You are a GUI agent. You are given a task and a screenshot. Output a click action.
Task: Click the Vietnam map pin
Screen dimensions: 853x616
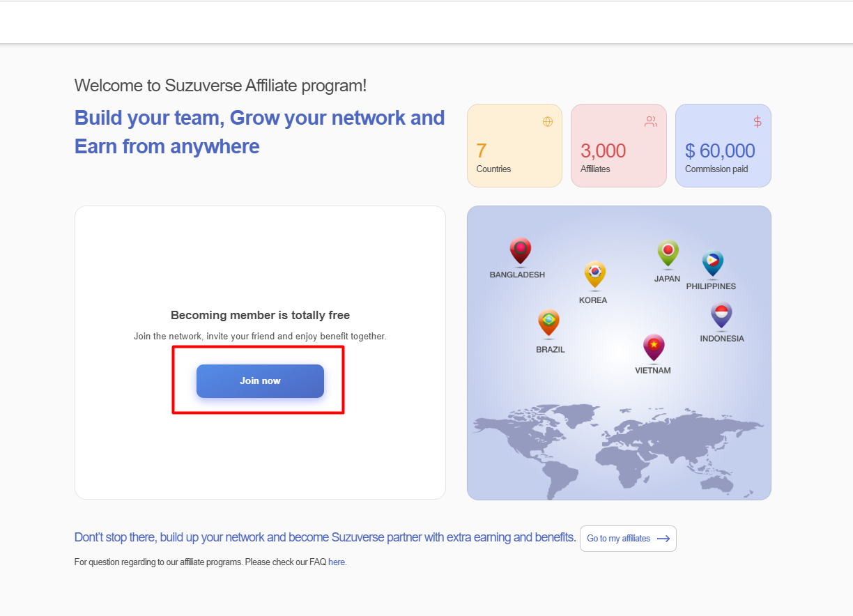pos(654,347)
